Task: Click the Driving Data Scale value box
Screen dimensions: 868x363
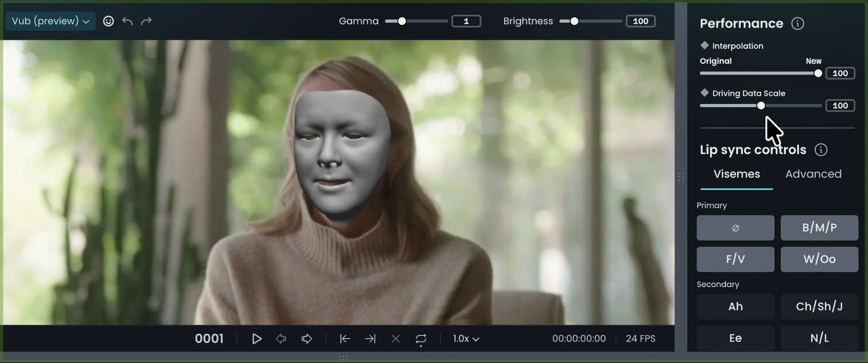Action: (x=840, y=106)
